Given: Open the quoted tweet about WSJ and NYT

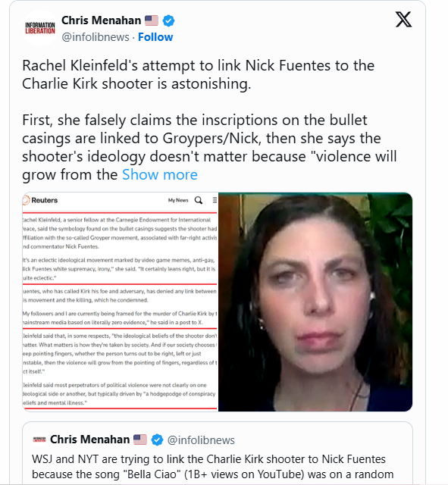Looking at the screenshot, I should pyautogui.click(x=218, y=453).
